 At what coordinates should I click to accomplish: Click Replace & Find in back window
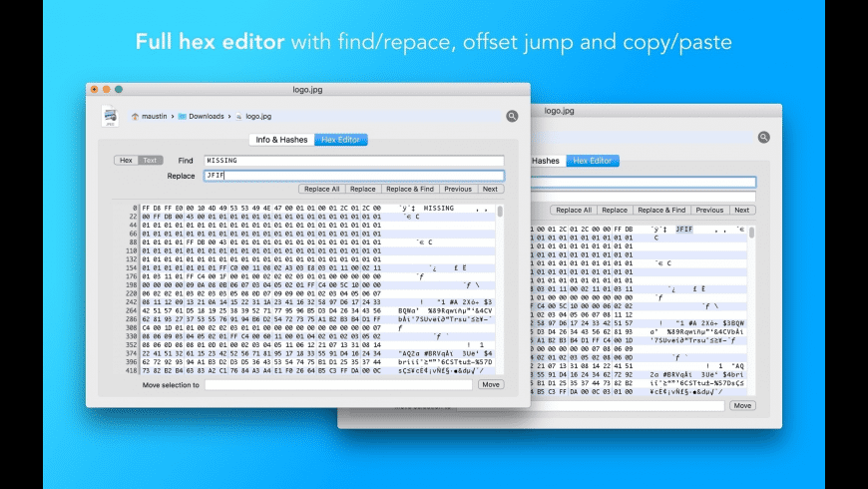click(x=661, y=210)
